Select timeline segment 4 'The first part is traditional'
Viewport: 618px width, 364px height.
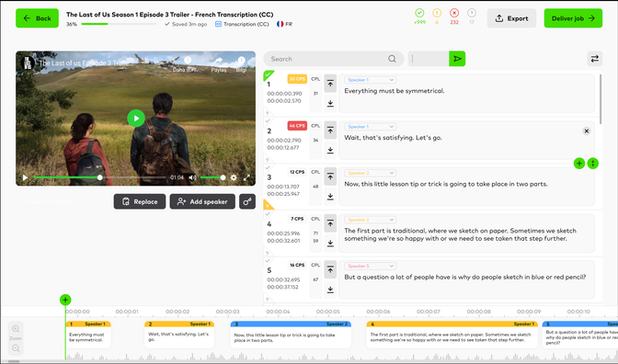[x=452, y=335]
